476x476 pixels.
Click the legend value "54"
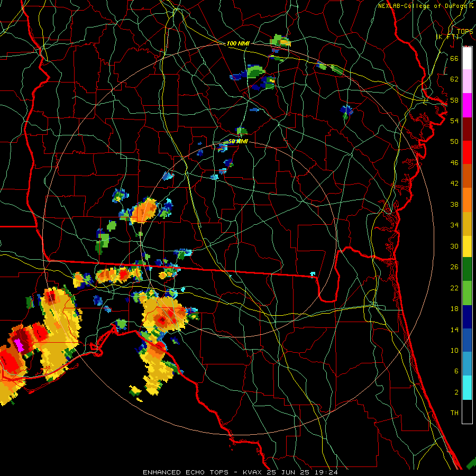[454, 121]
